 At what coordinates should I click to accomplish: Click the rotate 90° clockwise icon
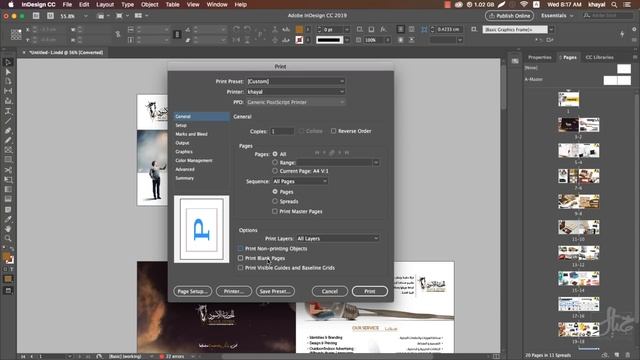tap(236, 29)
